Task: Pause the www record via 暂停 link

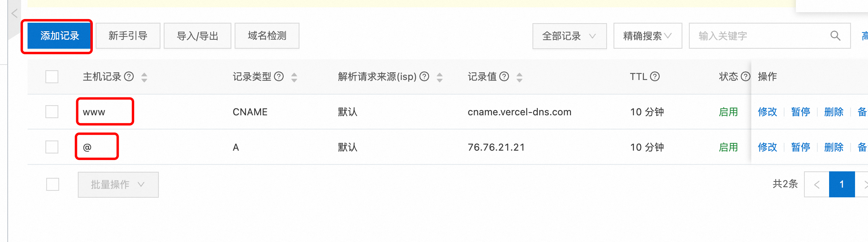Action: point(800,112)
